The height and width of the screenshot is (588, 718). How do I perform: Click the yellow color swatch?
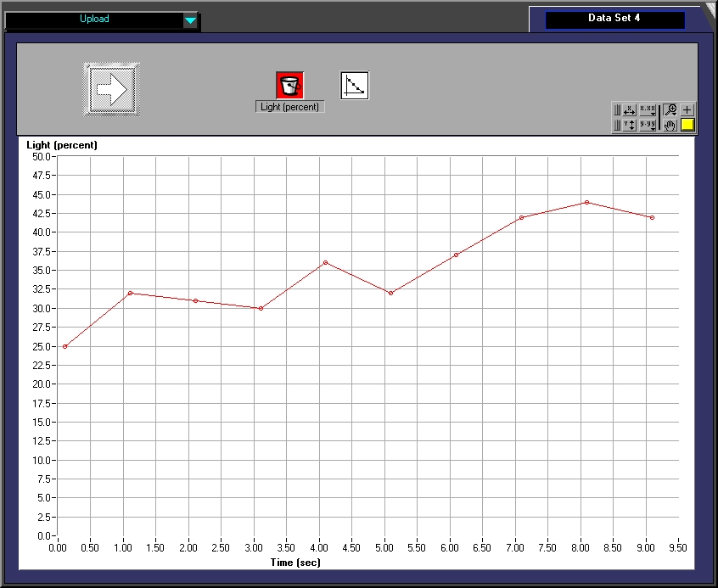point(687,125)
